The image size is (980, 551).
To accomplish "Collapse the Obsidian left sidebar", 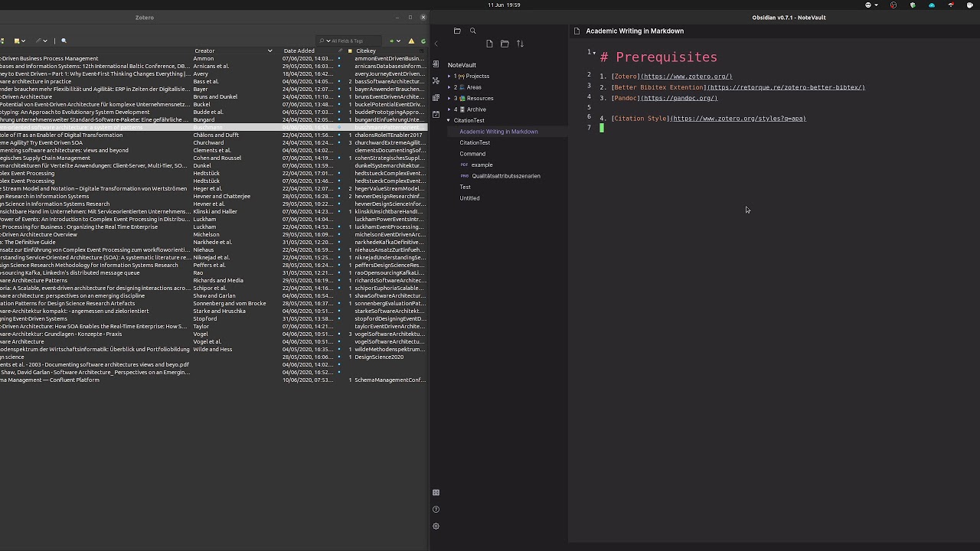I will (x=436, y=44).
